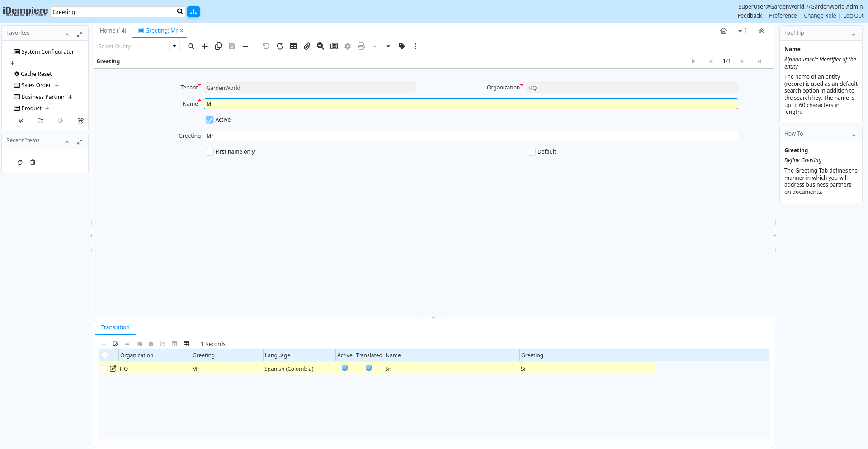
Task: Click the Refresh toolbar icon
Action: tap(280, 46)
